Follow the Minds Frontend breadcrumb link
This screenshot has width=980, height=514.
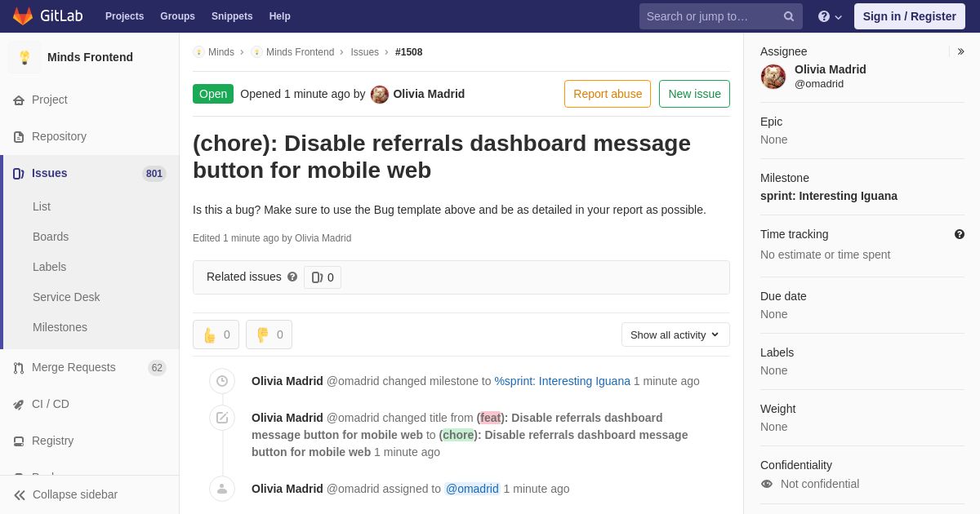click(300, 52)
